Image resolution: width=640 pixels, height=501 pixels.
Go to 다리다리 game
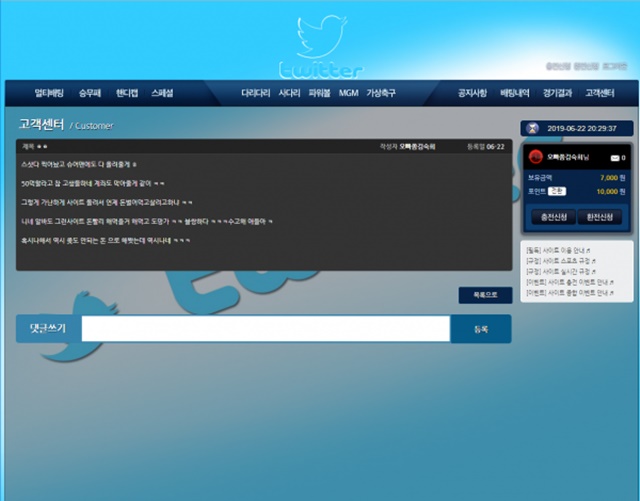pyautogui.click(x=256, y=93)
